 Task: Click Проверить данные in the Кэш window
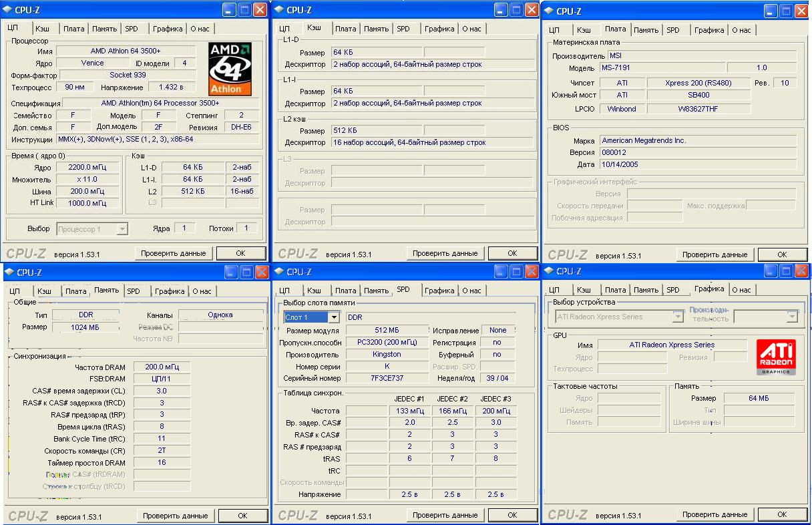click(445, 253)
